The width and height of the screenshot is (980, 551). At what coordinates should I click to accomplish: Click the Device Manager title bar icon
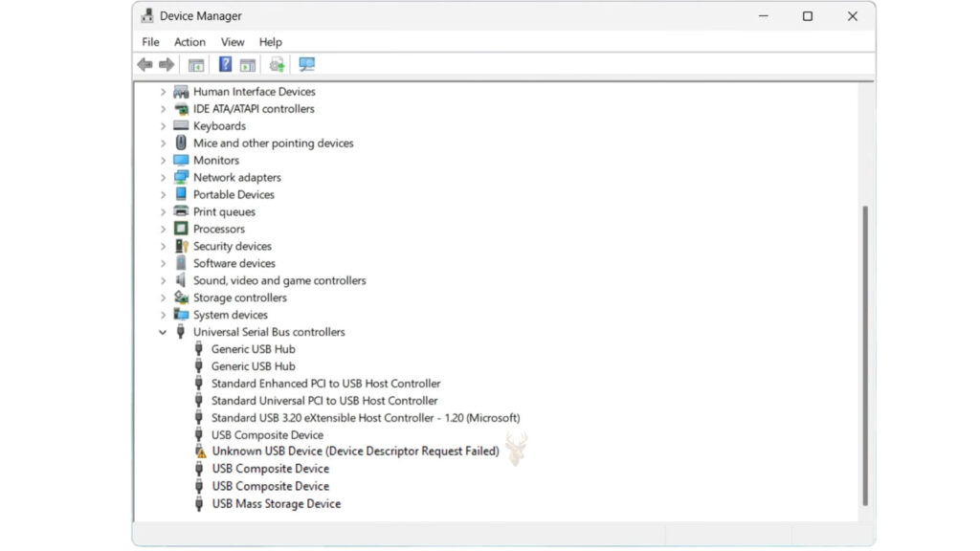(x=146, y=15)
